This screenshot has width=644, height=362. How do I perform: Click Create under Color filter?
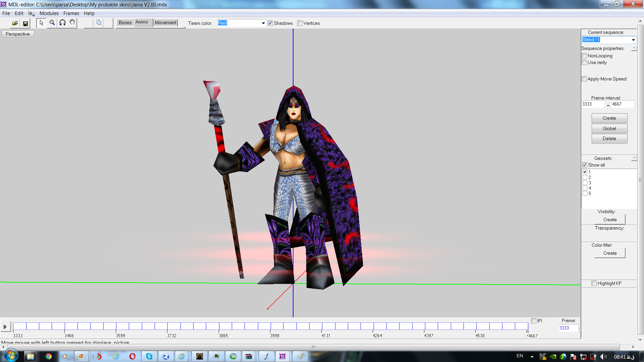pyautogui.click(x=610, y=253)
